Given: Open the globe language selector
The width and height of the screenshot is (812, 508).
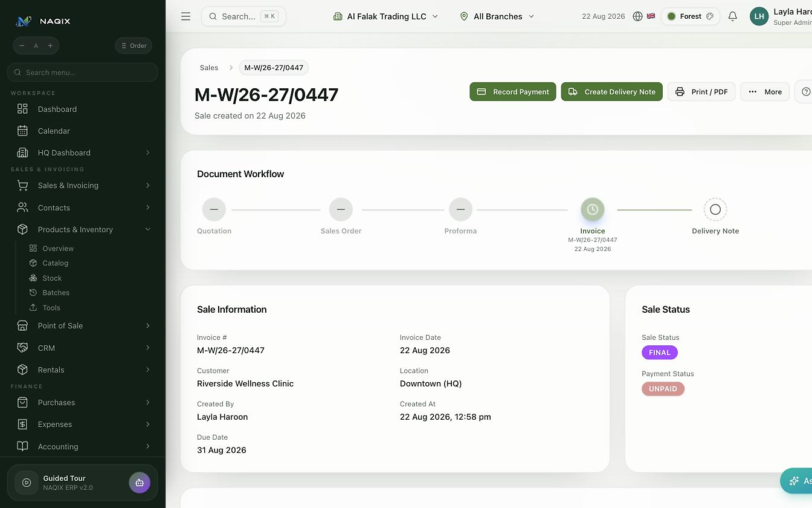Looking at the screenshot, I should tap(637, 16).
